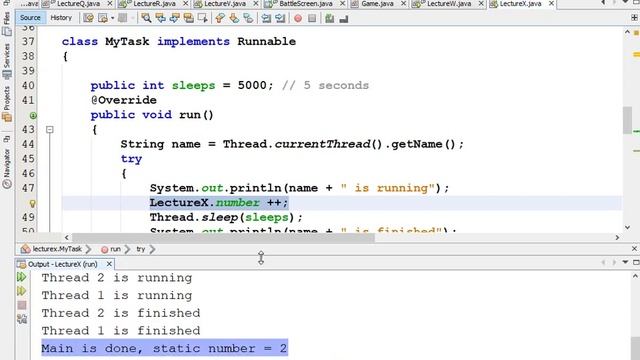The width and height of the screenshot is (640, 360).
Task: Click Shift Line Left icon
Action: click(266, 18)
